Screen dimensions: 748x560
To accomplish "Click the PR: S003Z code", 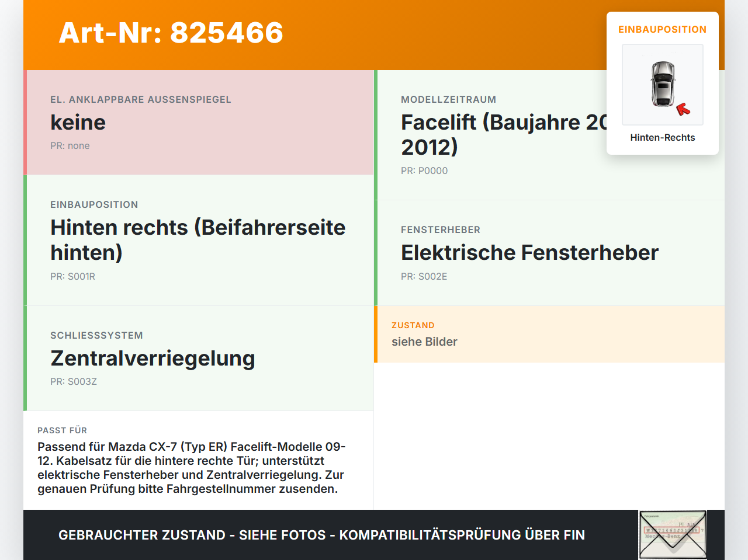I will [x=74, y=382].
